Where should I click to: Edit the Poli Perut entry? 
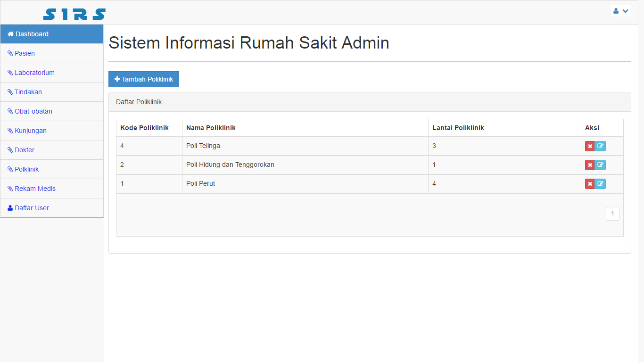pos(600,184)
